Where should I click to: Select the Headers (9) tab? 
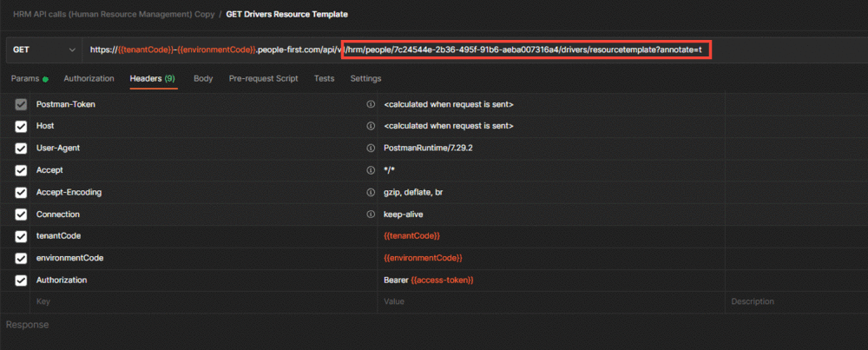coord(153,79)
